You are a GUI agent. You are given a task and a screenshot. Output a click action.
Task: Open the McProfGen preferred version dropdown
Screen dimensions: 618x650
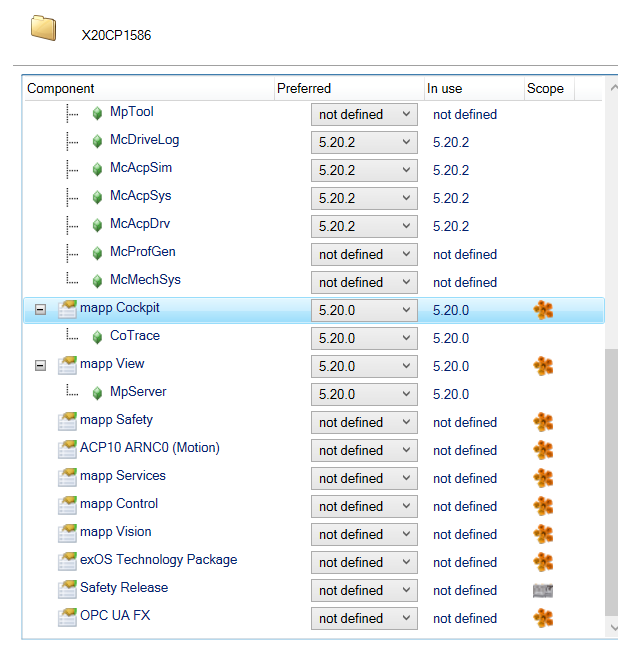pyautogui.click(x=364, y=254)
